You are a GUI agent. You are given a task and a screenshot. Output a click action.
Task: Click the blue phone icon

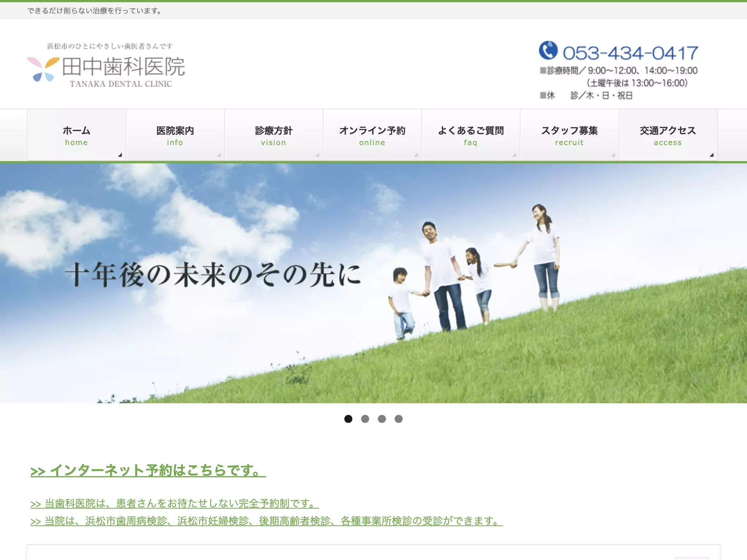(x=548, y=50)
